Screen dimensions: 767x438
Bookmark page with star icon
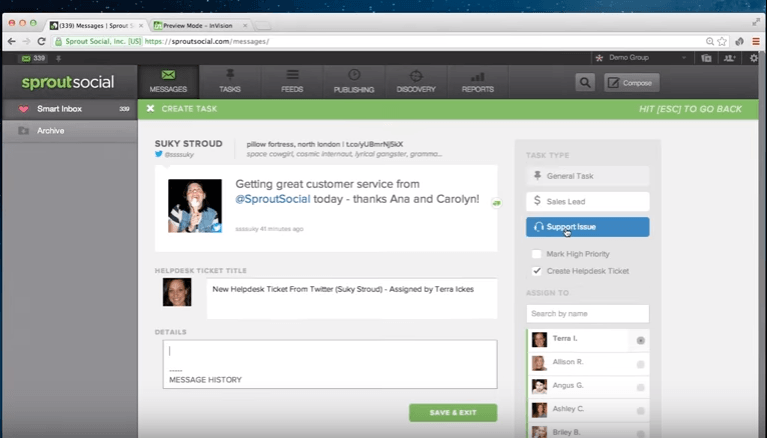click(722, 42)
